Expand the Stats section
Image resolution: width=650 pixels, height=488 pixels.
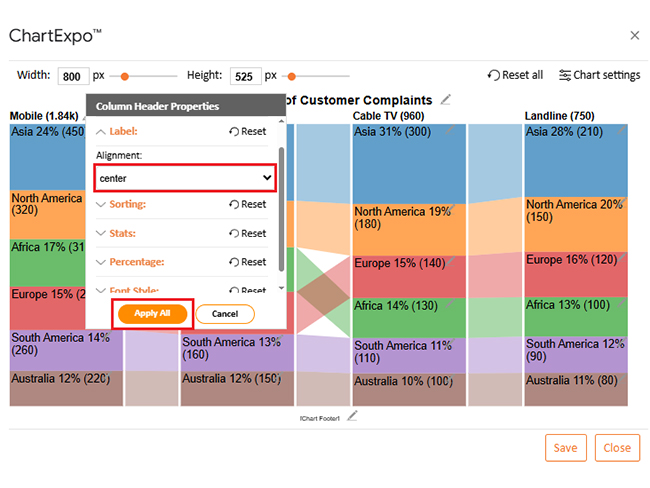click(122, 233)
